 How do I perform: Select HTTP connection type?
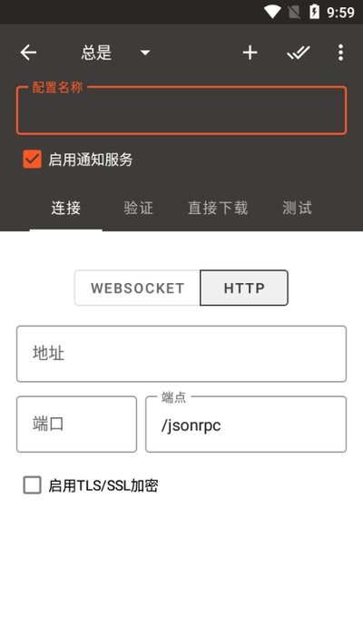(x=244, y=288)
